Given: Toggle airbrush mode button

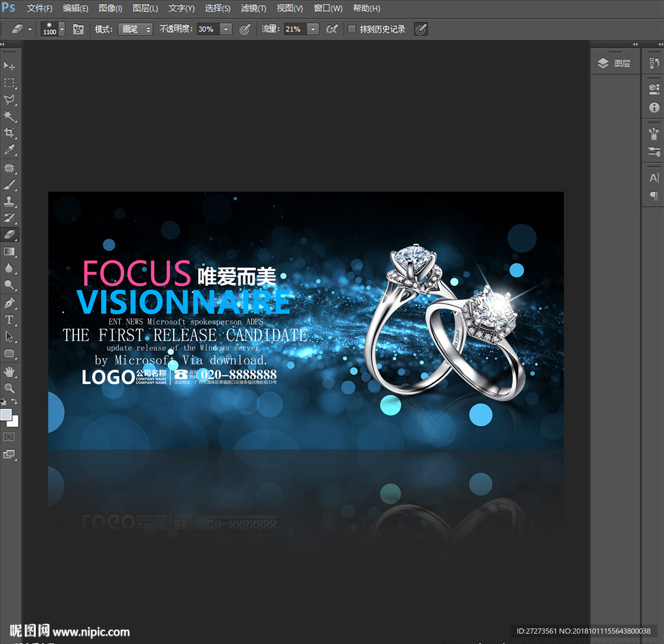Looking at the screenshot, I should pyautogui.click(x=332, y=29).
